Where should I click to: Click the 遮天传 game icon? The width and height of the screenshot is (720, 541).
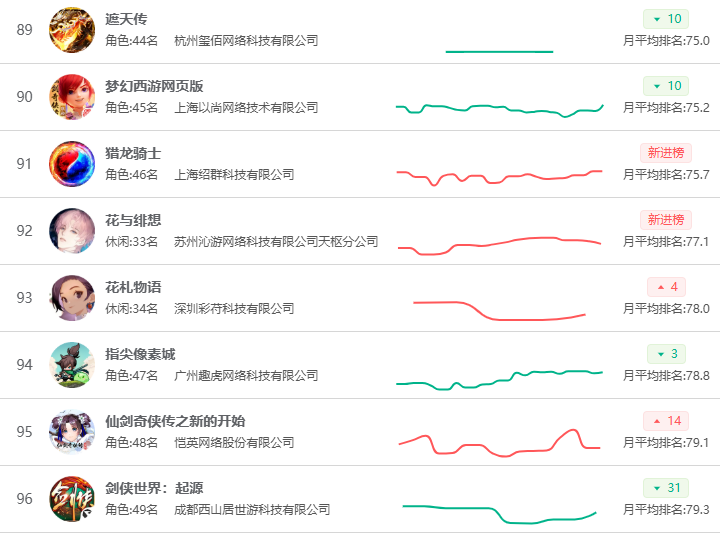(72, 30)
